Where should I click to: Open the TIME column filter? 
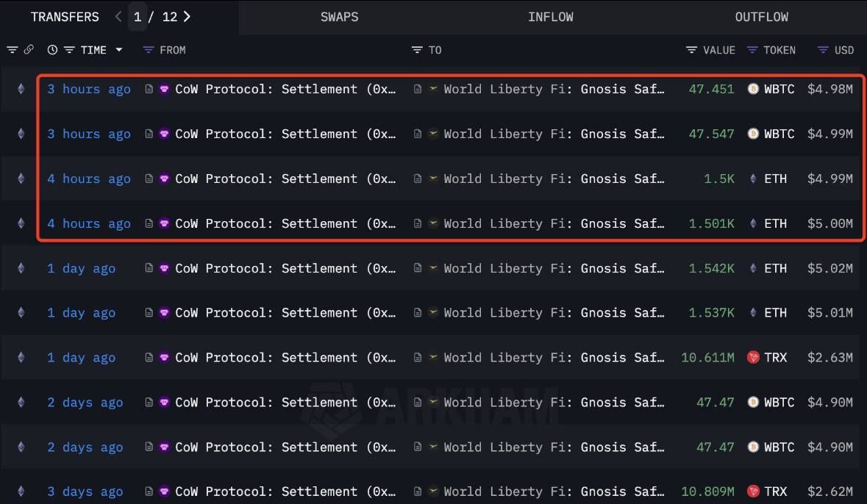pyautogui.click(x=69, y=50)
